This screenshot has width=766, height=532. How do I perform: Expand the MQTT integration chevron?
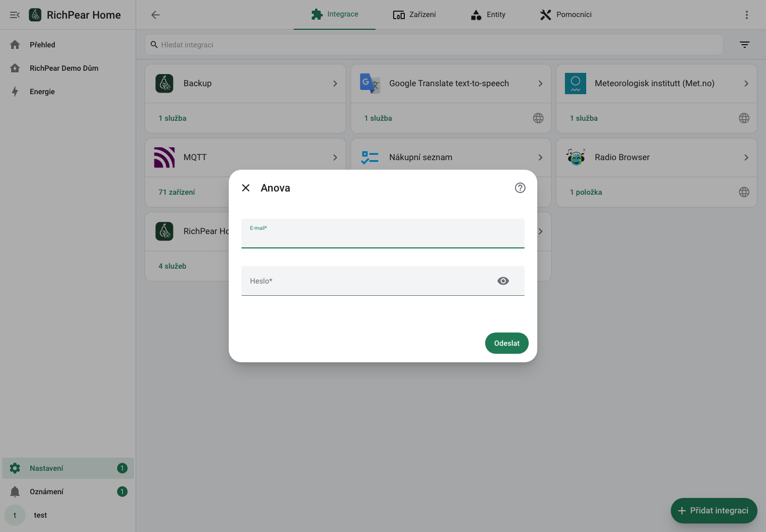[x=335, y=157]
